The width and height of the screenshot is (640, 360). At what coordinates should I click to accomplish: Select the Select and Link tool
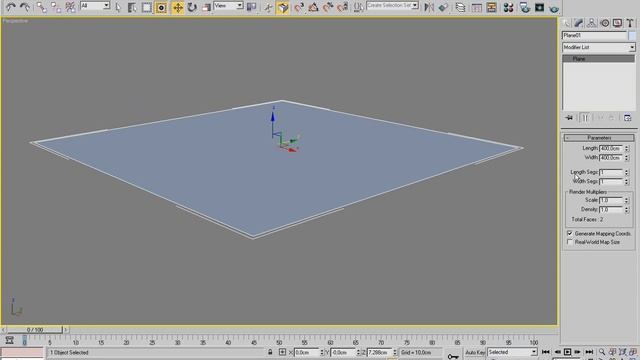pos(41,7)
